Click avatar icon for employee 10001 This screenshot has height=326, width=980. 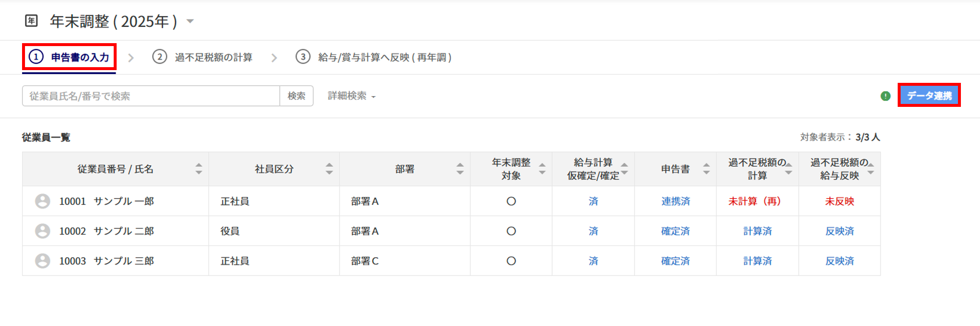(43, 201)
